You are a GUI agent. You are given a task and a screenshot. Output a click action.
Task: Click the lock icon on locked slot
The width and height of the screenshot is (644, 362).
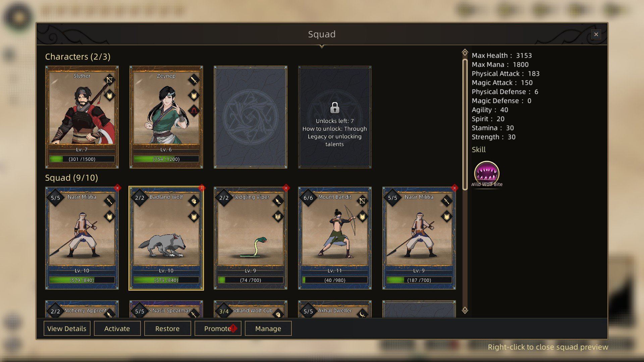[x=335, y=108]
